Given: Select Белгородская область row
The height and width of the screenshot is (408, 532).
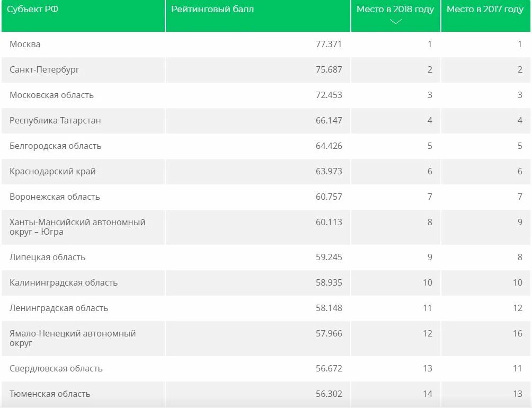Looking at the screenshot, I should click(55, 146).
